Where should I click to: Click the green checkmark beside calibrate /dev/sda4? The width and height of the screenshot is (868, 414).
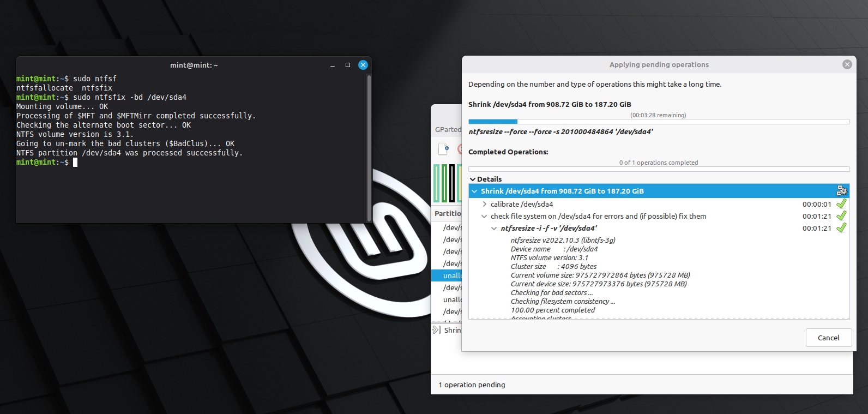(x=841, y=203)
